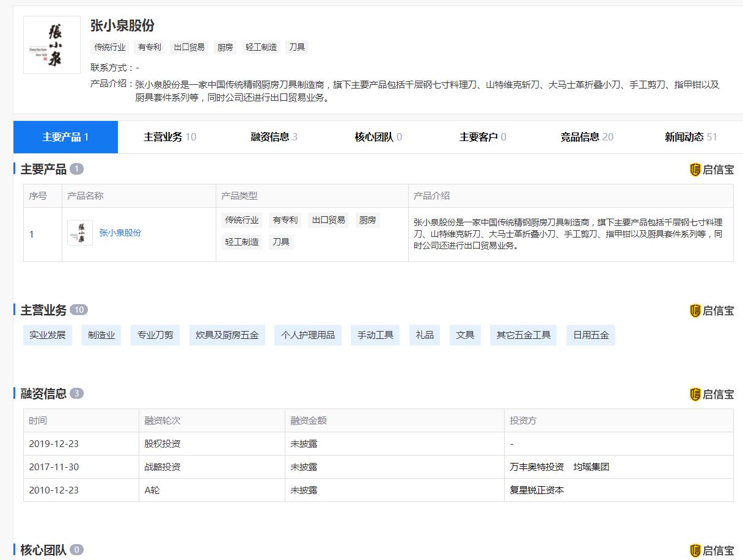Screen dimensions: 743x560
Task: Click the 万丰奥特投资 investor link
Action: point(537,467)
